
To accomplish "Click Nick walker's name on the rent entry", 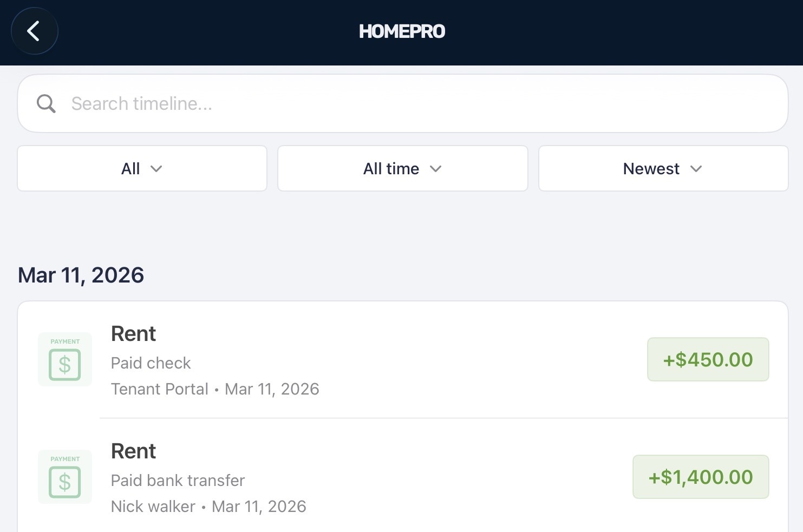I will coord(153,507).
